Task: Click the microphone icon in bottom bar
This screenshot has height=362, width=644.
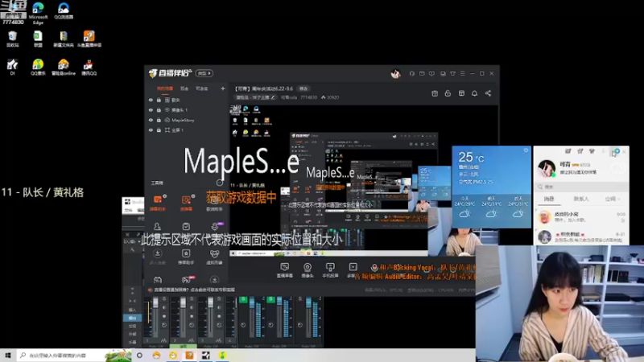Action: pyautogui.click(x=374, y=268)
